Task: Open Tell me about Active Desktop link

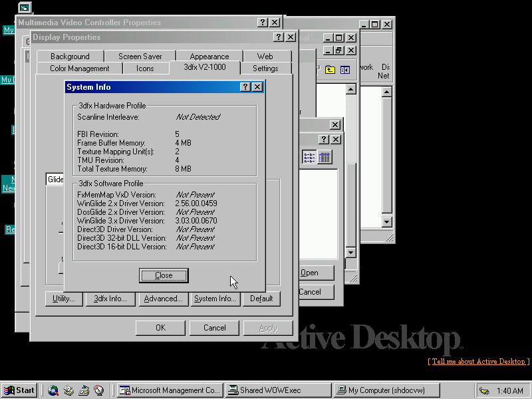Action: [x=478, y=361]
